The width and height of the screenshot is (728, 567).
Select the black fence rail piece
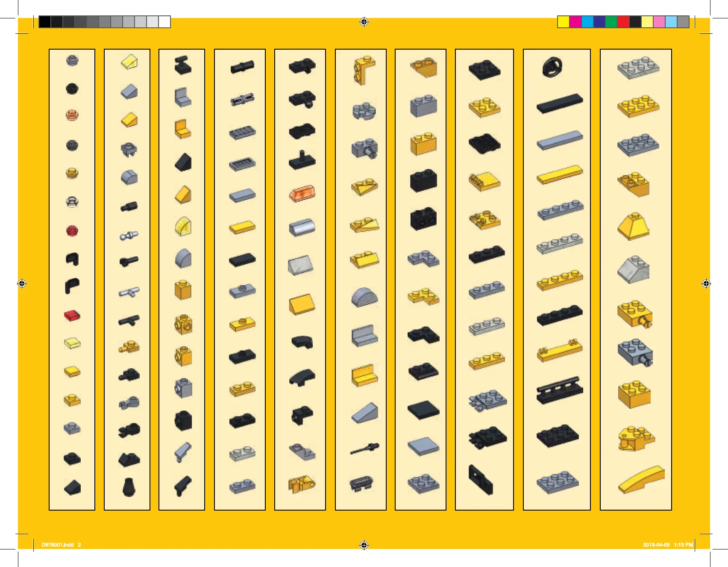click(x=560, y=390)
